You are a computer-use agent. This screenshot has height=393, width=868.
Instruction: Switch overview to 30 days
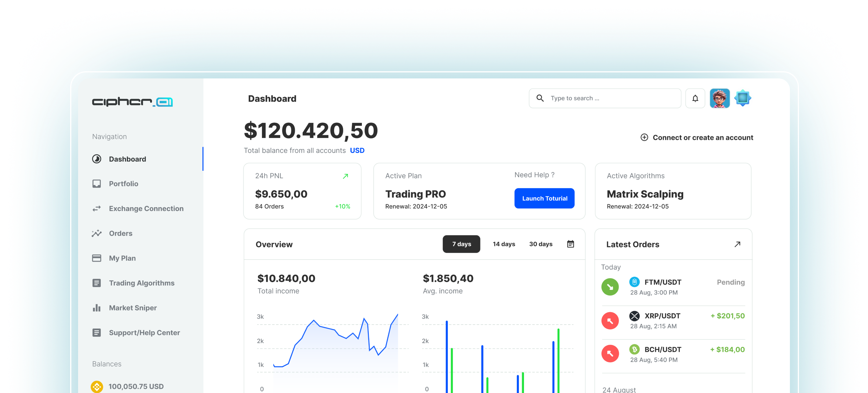click(x=540, y=244)
